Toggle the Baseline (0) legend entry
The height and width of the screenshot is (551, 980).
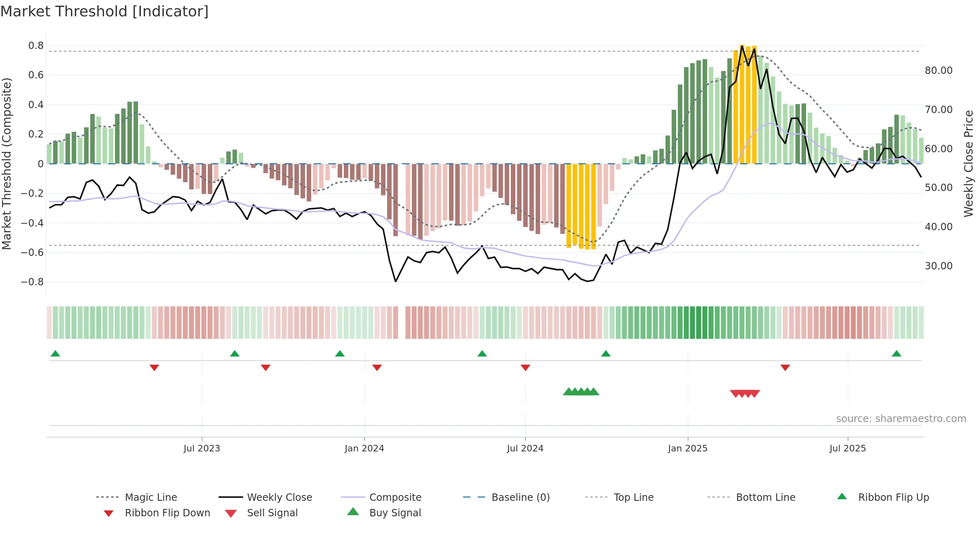(506, 497)
